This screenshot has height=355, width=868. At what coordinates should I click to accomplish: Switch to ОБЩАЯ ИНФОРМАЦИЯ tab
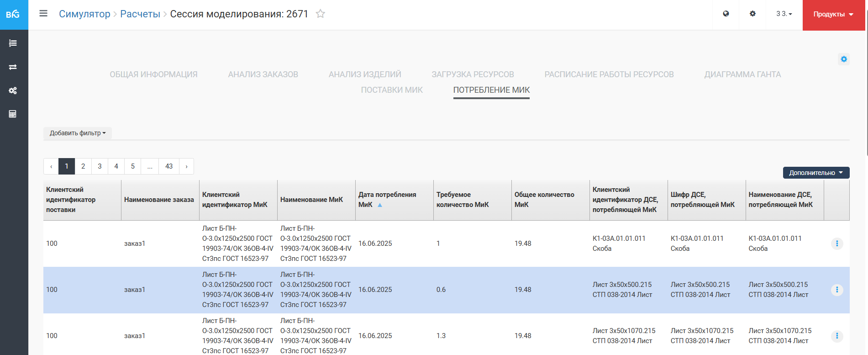153,74
